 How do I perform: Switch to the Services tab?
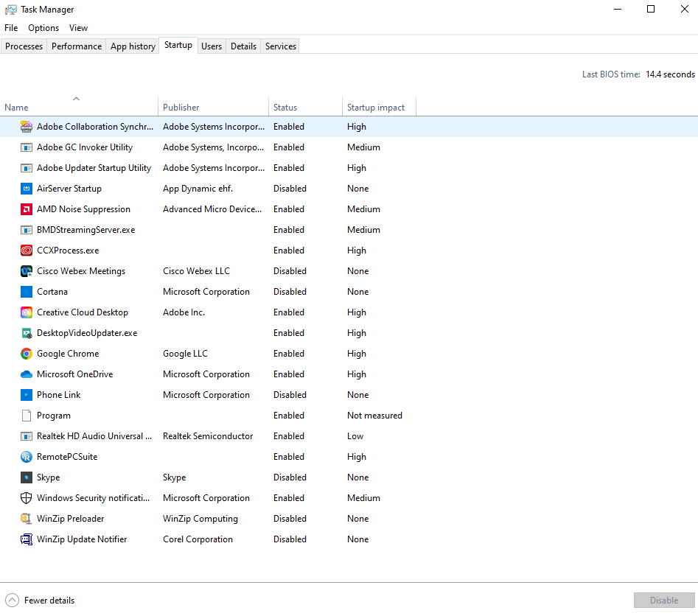[x=280, y=46]
